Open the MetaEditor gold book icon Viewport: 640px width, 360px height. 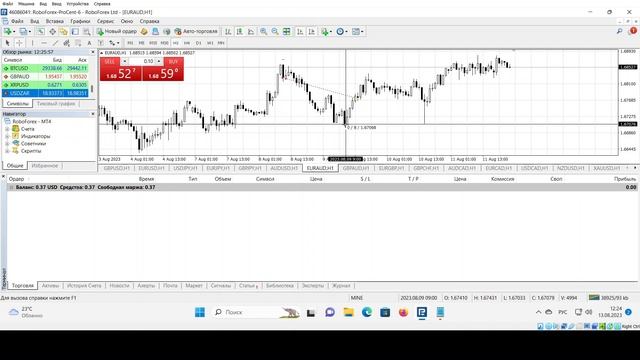(x=144, y=31)
